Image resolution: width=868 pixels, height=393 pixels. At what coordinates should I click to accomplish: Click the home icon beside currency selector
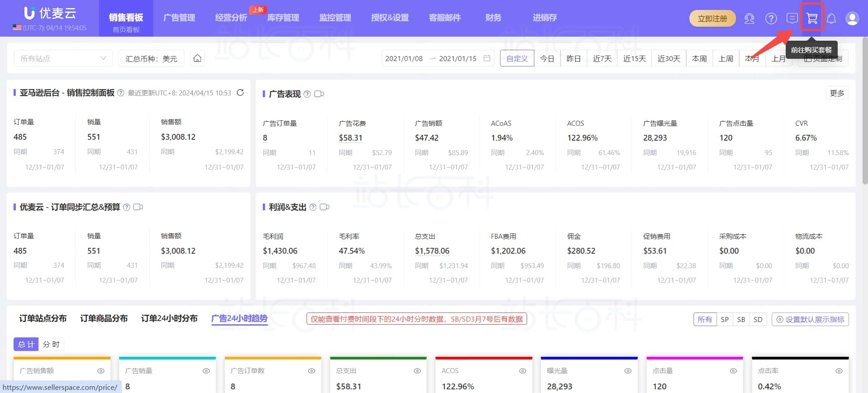[x=198, y=58]
